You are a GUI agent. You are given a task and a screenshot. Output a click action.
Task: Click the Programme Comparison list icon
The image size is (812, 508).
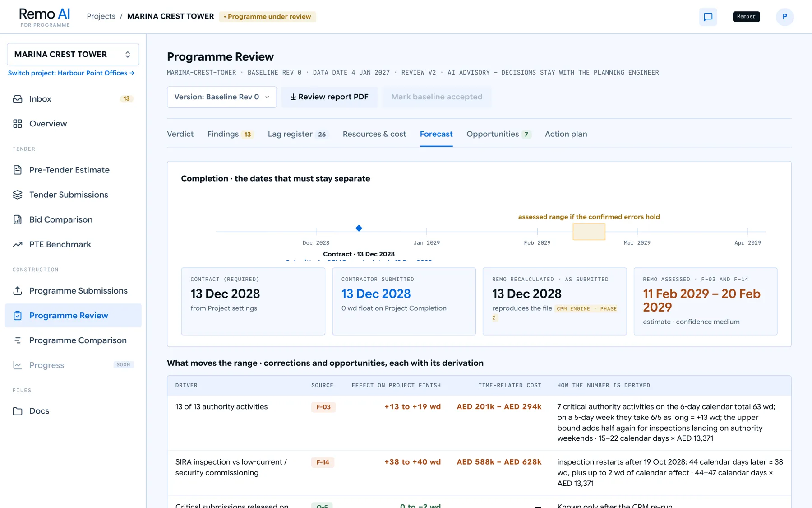click(x=18, y=340)
